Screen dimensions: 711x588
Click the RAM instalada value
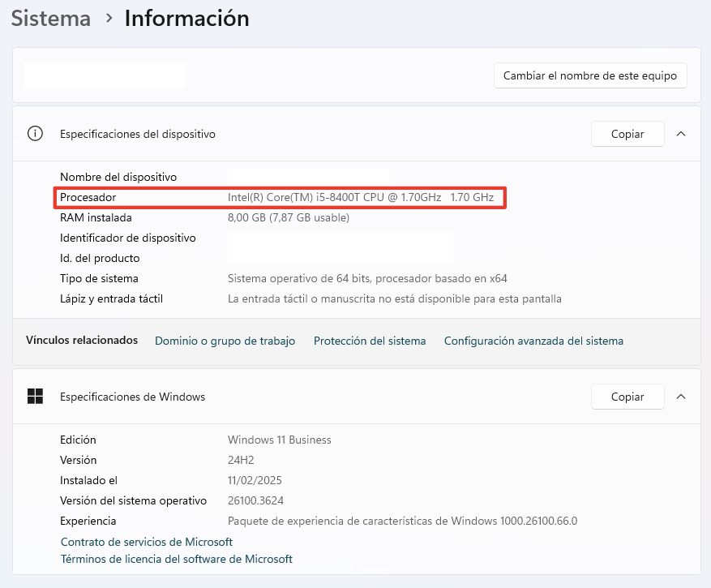coord(288,217)
